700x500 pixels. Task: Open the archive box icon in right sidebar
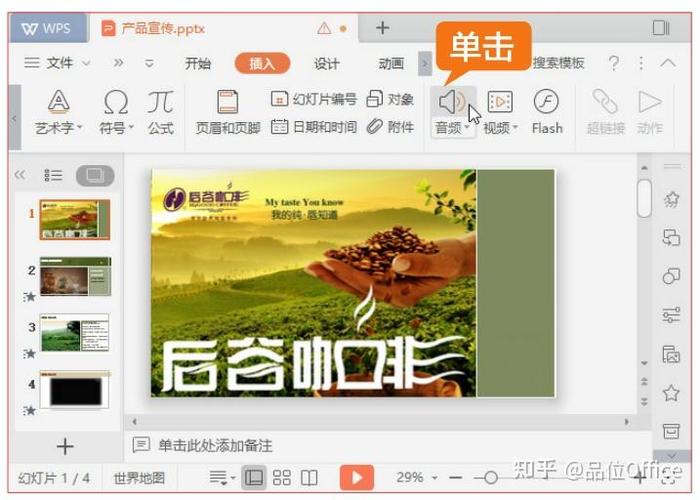[671, 431]
